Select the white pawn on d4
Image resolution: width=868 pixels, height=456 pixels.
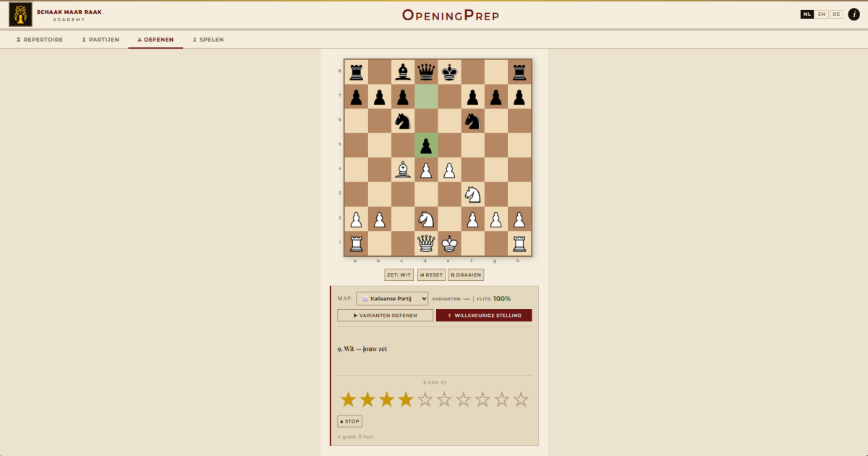point(426,170)
